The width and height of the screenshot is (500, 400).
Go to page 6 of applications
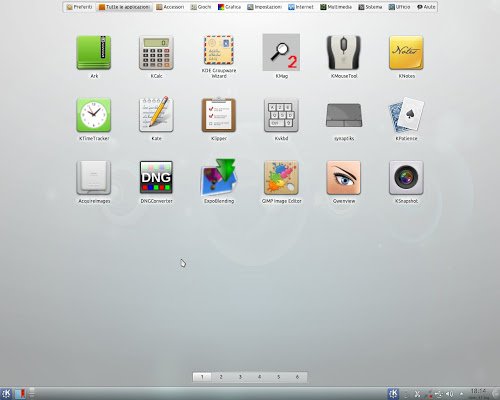point(297,377)
